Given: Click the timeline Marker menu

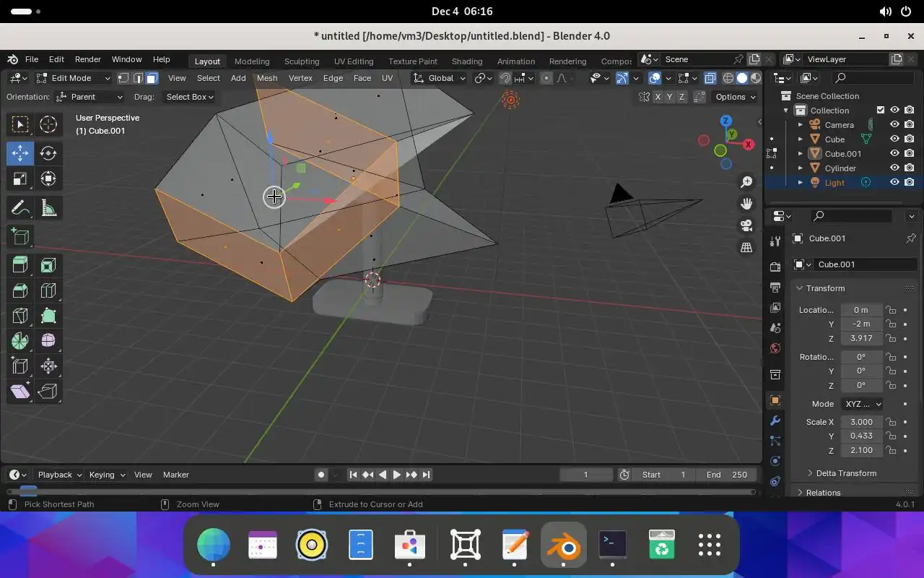Looking at the screenshot, I should pyautogui.click(x=176, y=475).
